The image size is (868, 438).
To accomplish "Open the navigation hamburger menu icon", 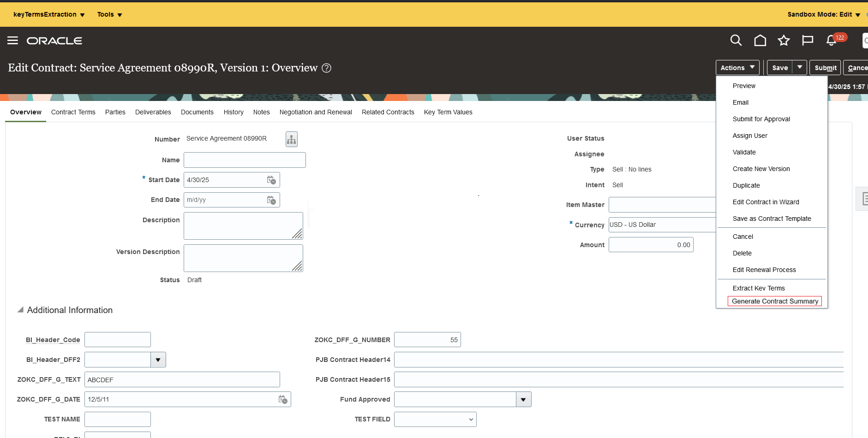I will (x=12, y=41).
